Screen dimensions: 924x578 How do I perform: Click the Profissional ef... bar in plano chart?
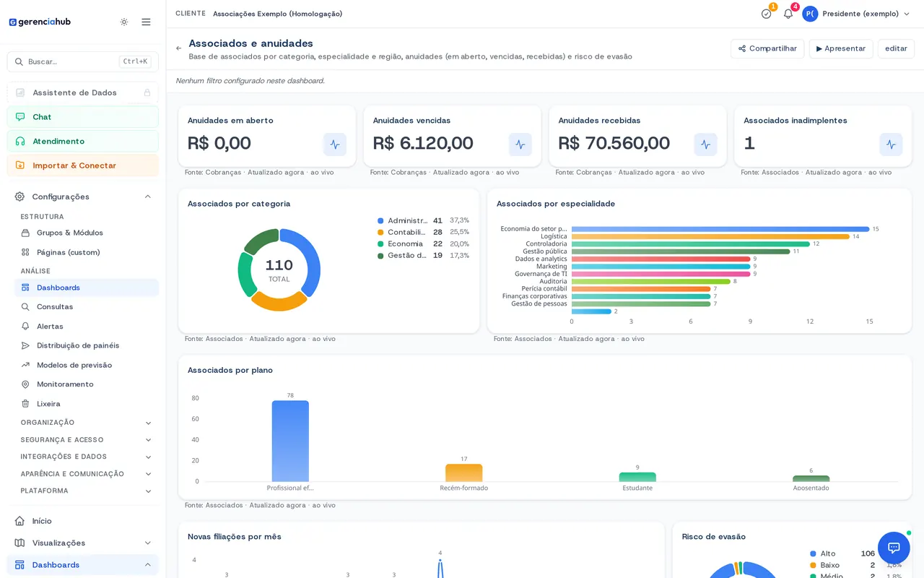[290, 441]
